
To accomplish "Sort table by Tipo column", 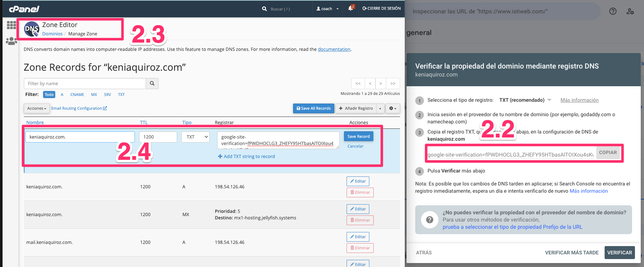I will pyautogui.click(x=187, y=122).
